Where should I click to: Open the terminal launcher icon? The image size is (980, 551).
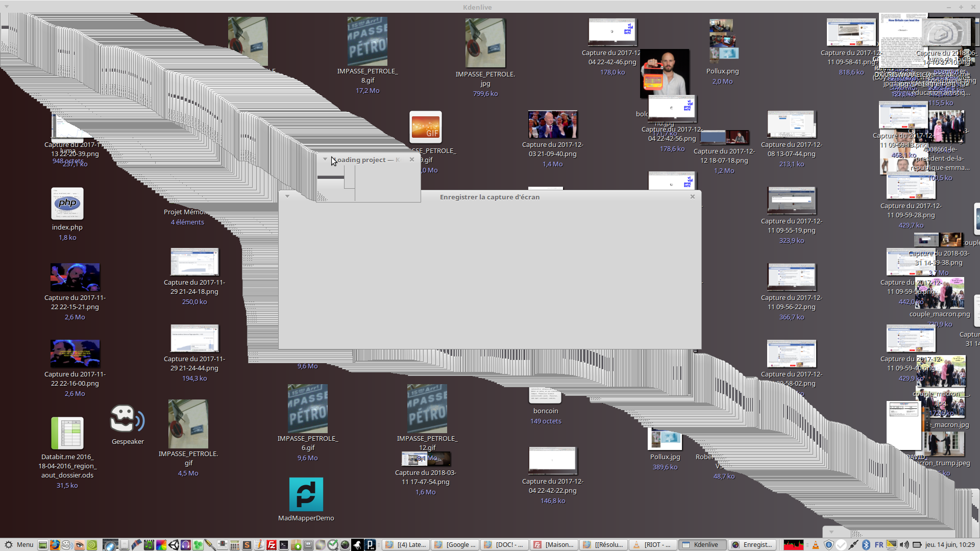(x=284, y=545)
